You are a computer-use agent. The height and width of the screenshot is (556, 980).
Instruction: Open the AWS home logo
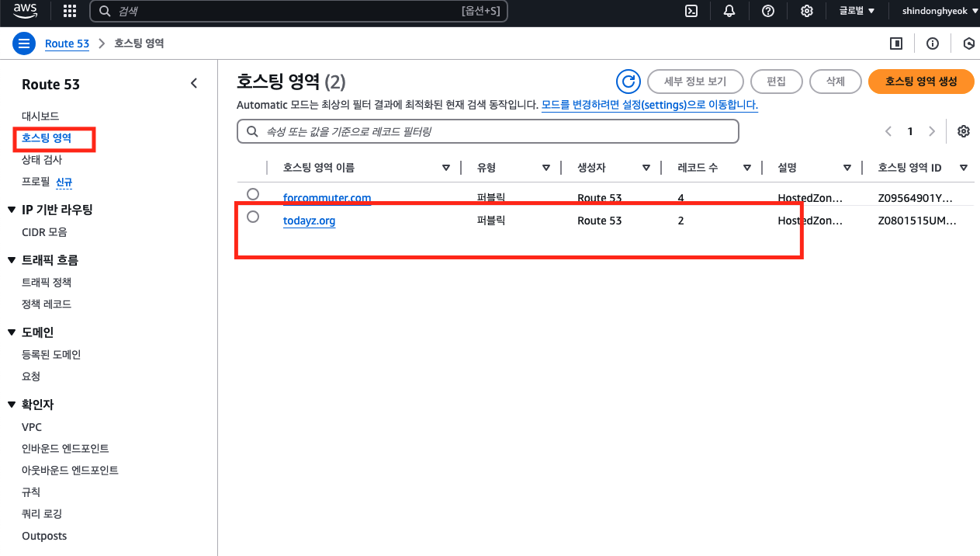26,11
